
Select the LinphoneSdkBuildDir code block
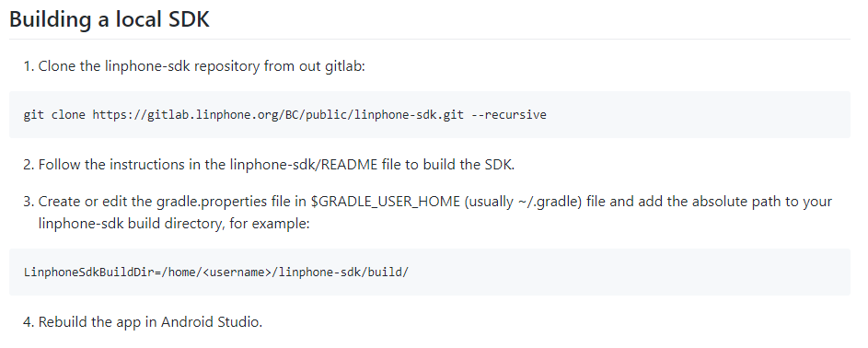[x=430, y=272]
